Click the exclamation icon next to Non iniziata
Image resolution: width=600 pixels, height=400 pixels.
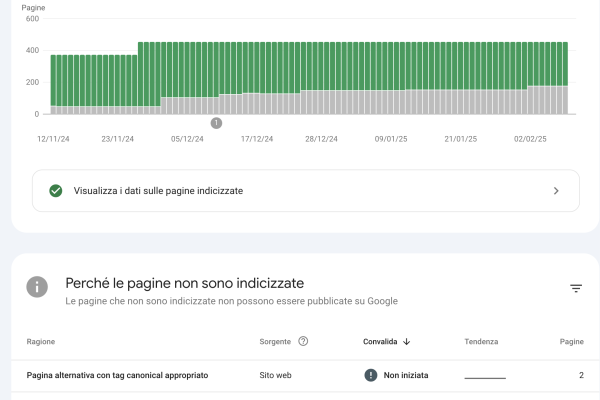tap(370, 375)
